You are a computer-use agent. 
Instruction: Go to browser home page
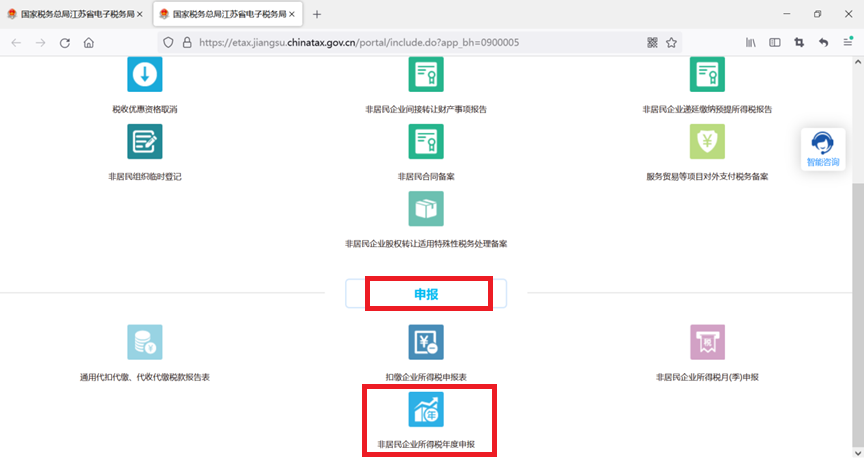pos(89,42)
